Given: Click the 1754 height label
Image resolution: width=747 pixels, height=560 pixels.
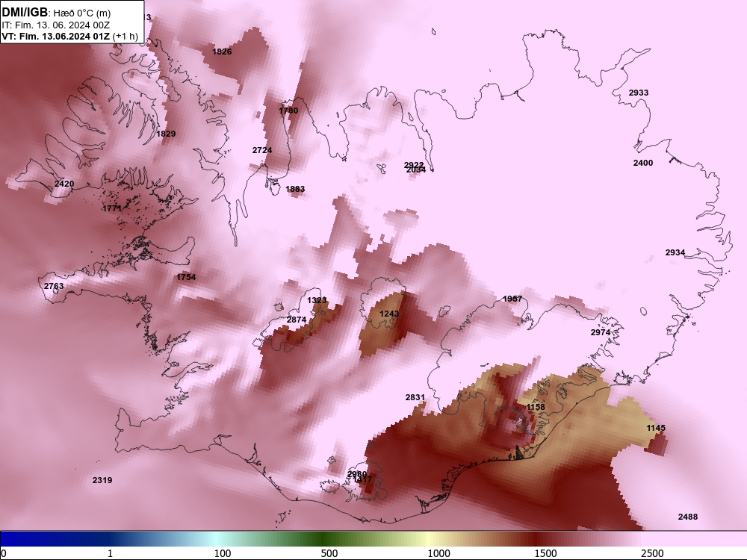Looking at the screenshot, I should (x=186, y=277).
